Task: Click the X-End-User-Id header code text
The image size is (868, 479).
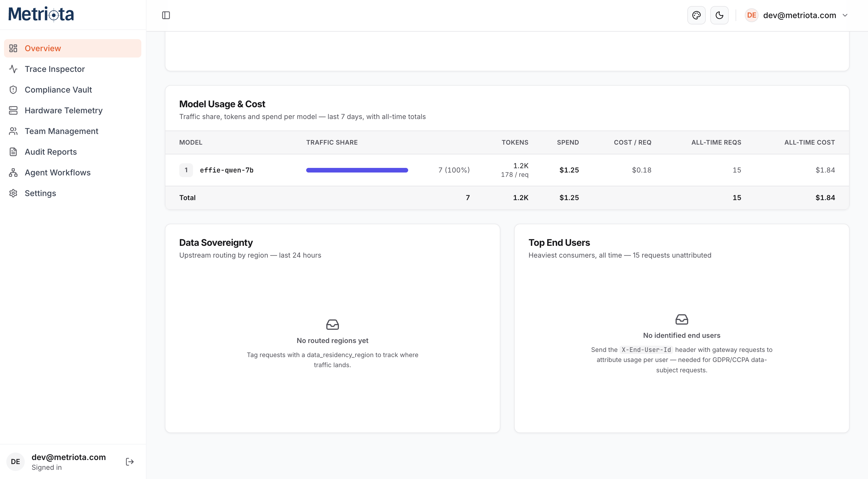Action: (x=646, y=350)
